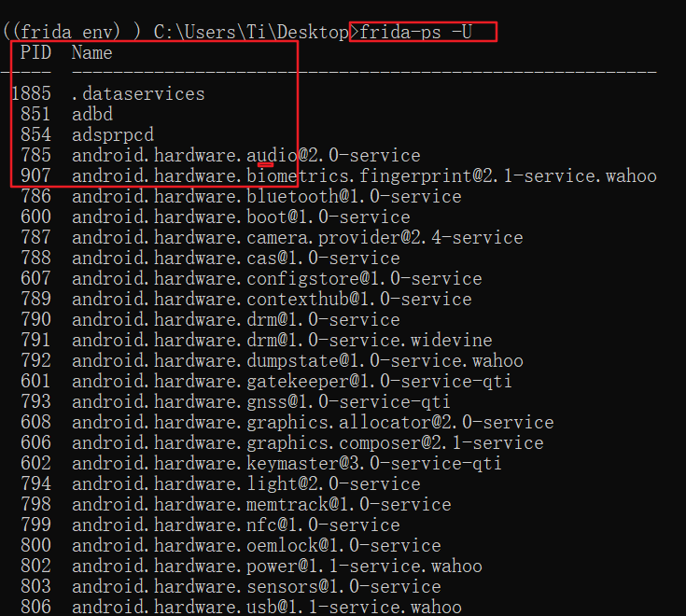This screenshot has width=686, height=616.
Task: Click graphics.allocator@2.0-service process name
Action: [x=400, y=422]
